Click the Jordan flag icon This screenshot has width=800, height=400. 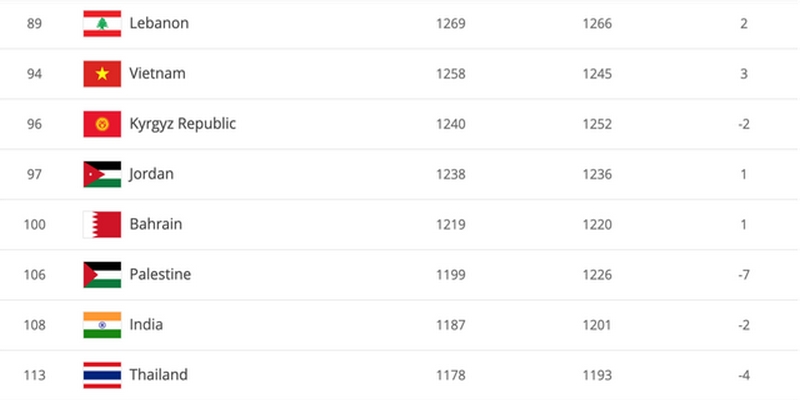[102, 174]
